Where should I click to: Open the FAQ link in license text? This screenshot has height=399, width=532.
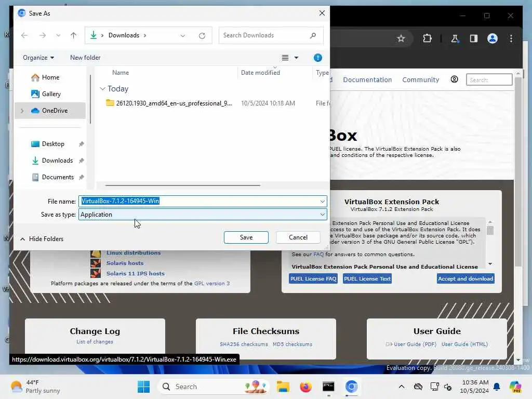[x=318, y=255]
